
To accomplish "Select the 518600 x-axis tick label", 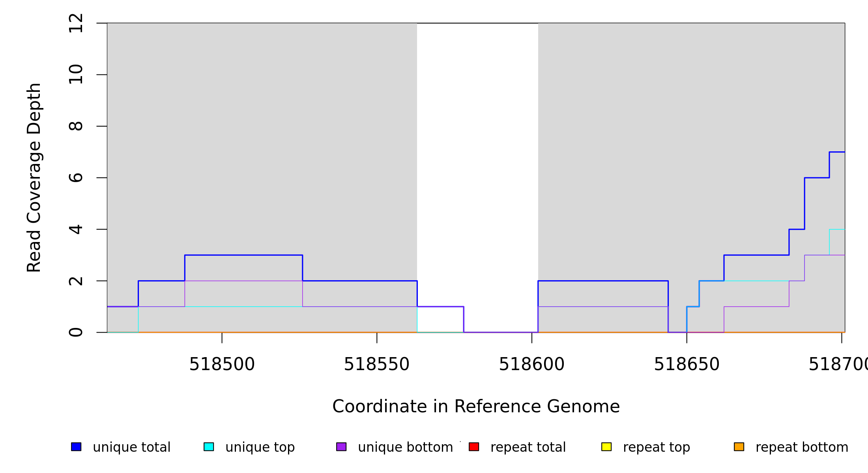I will click(x=531, y=364).
